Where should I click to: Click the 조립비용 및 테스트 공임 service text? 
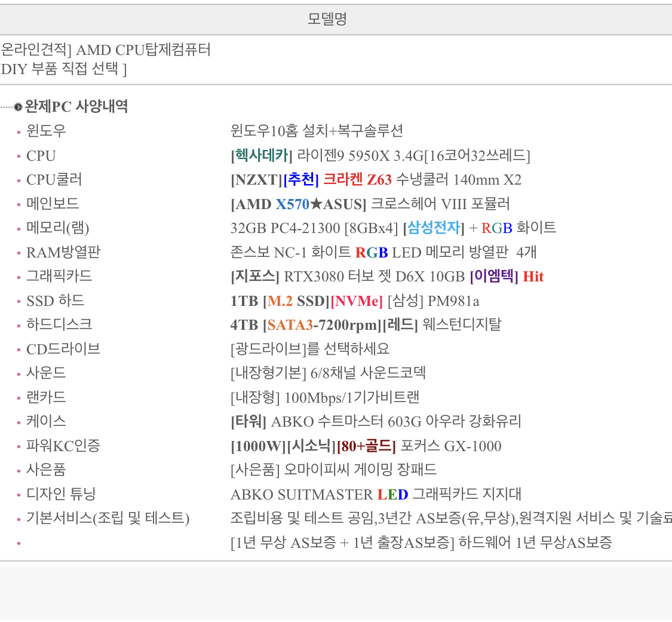[x=452, y=518]
